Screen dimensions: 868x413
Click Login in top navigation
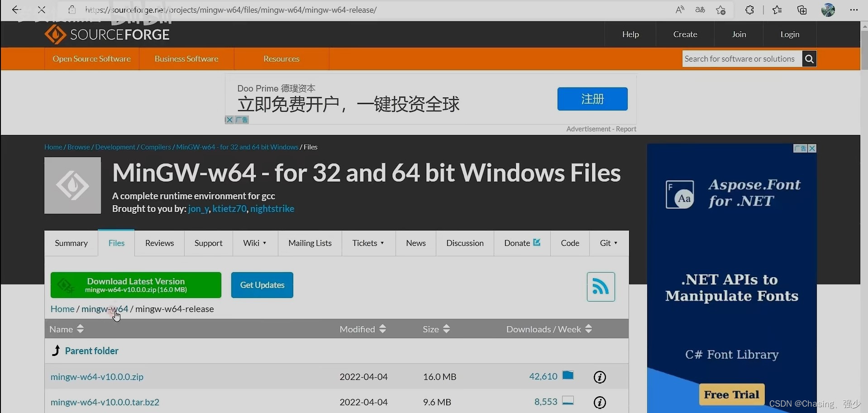pos(790,34)
